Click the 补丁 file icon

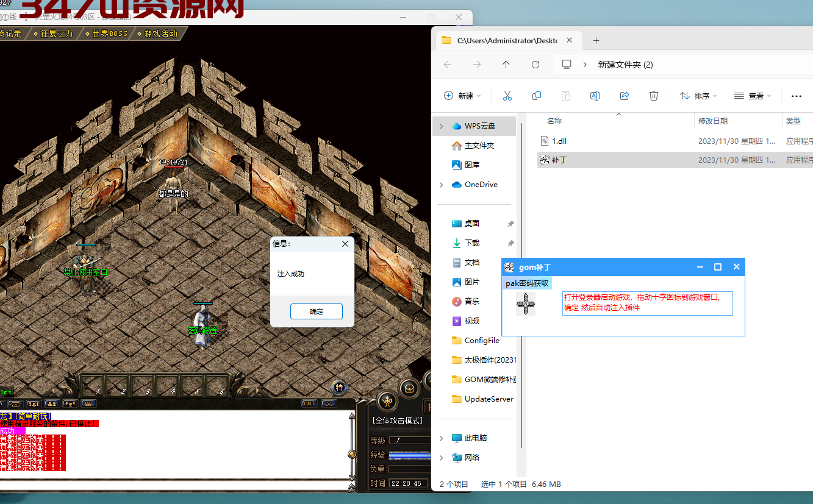pyautogui.click(x=544, y=160)
